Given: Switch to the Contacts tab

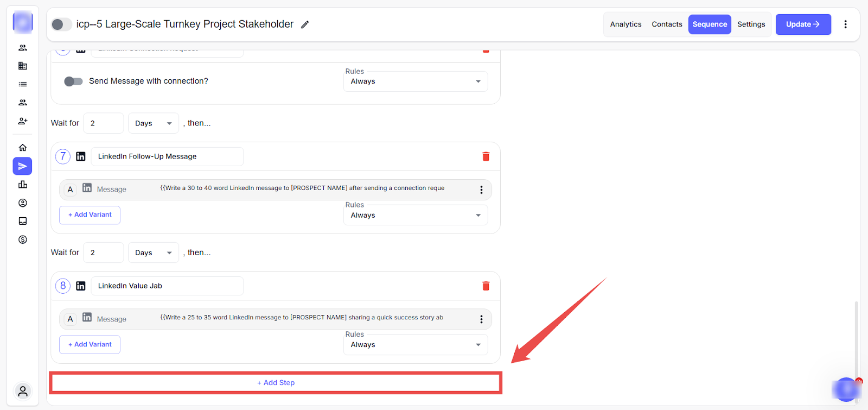Looking at the screenshot, I should click(667, 24).
